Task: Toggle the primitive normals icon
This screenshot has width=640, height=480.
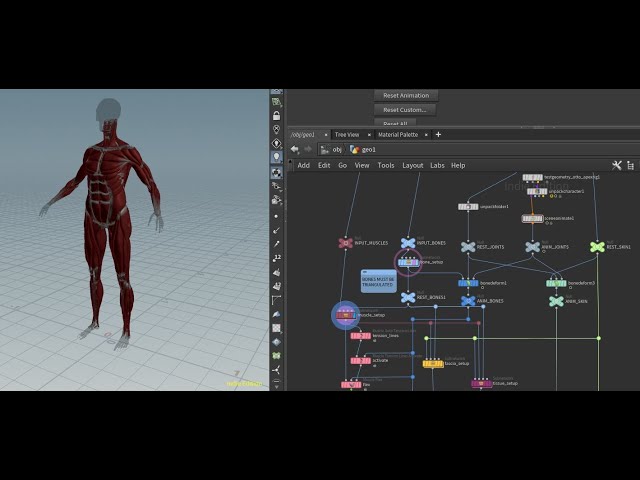Action: (x=276, y=272)
